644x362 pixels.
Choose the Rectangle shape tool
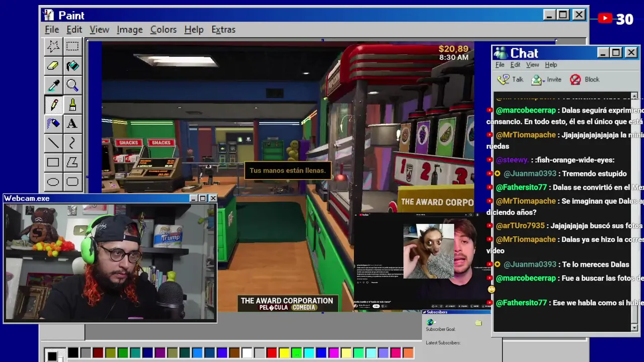tap(53, 162)
